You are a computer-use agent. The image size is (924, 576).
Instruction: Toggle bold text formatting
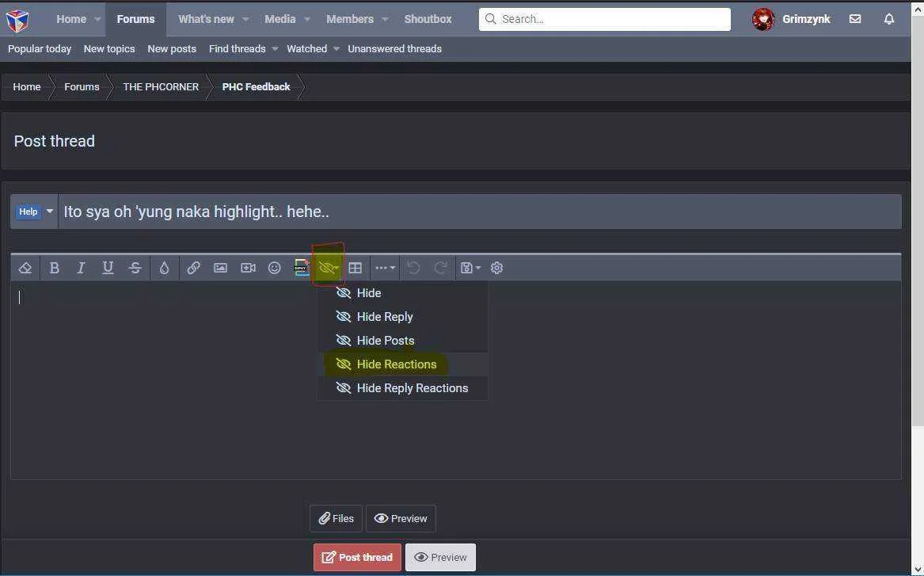pyautogui.click(x=54, y=269)
